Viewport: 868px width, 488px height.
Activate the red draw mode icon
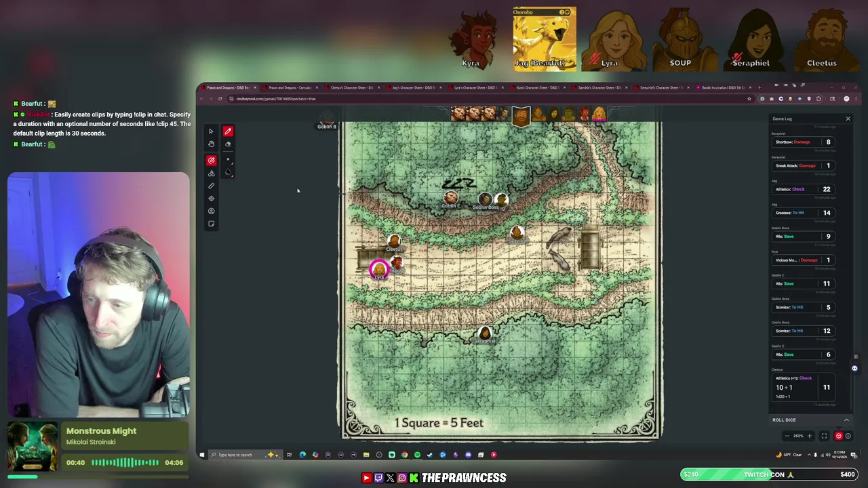point(211,161)
